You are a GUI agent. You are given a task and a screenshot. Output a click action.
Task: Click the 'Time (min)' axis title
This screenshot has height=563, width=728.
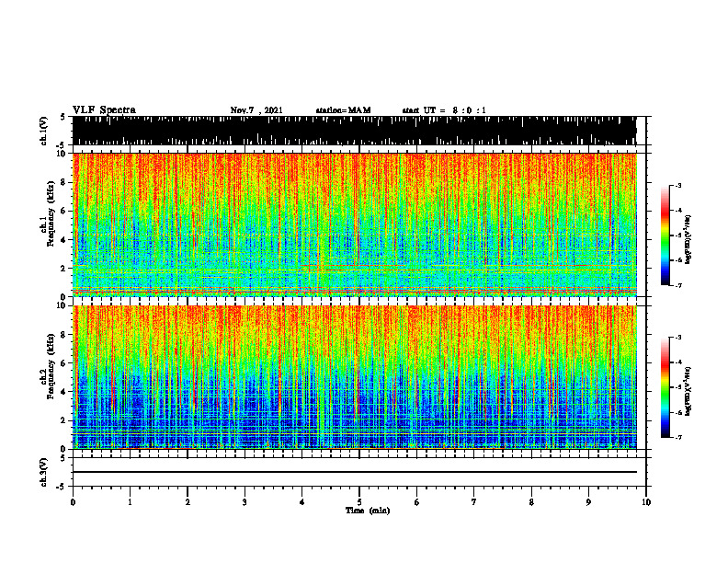(368, 511)
